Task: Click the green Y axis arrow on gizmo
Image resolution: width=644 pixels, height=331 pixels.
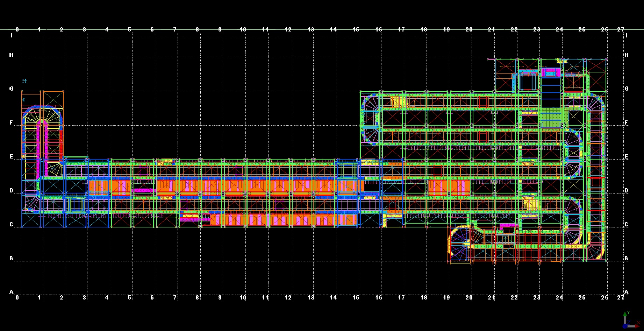Action: [625, 315]
